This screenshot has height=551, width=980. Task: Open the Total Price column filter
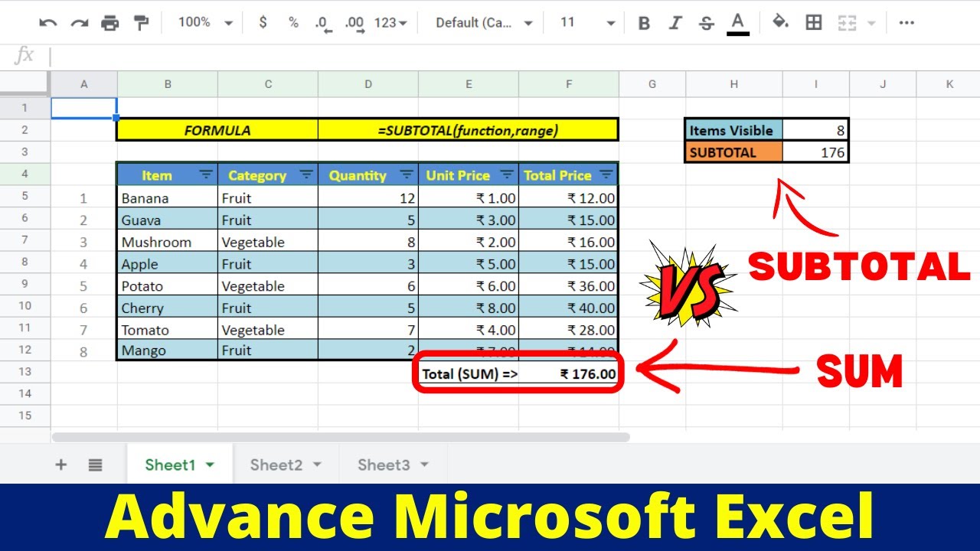(606, 175)
